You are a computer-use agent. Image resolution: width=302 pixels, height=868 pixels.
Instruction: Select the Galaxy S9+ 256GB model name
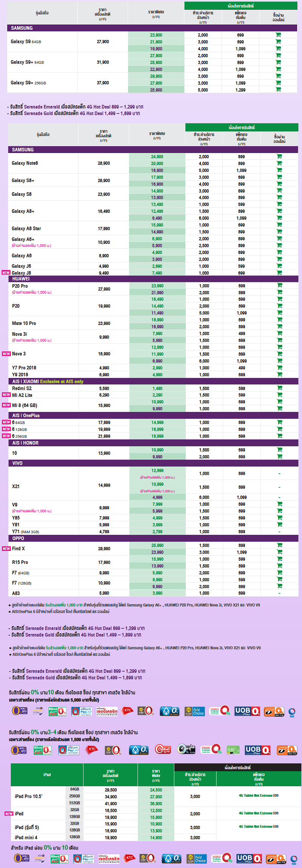[28, 83]
